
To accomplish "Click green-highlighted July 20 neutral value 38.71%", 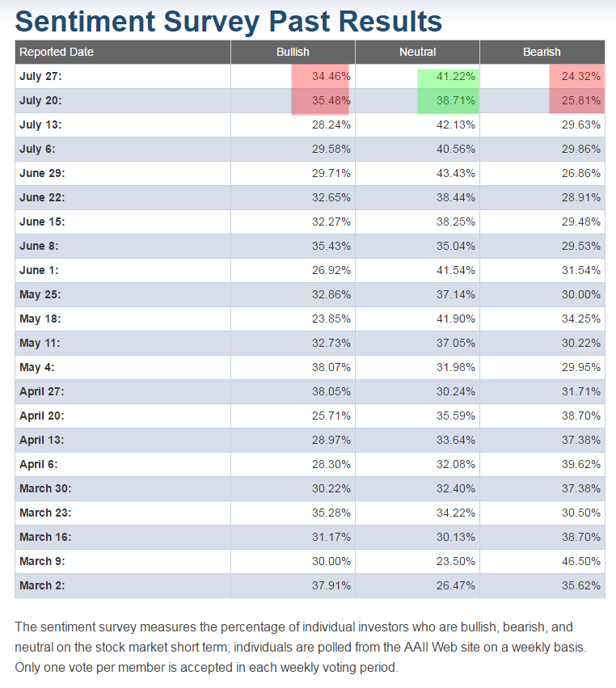I will click(455, 101).
